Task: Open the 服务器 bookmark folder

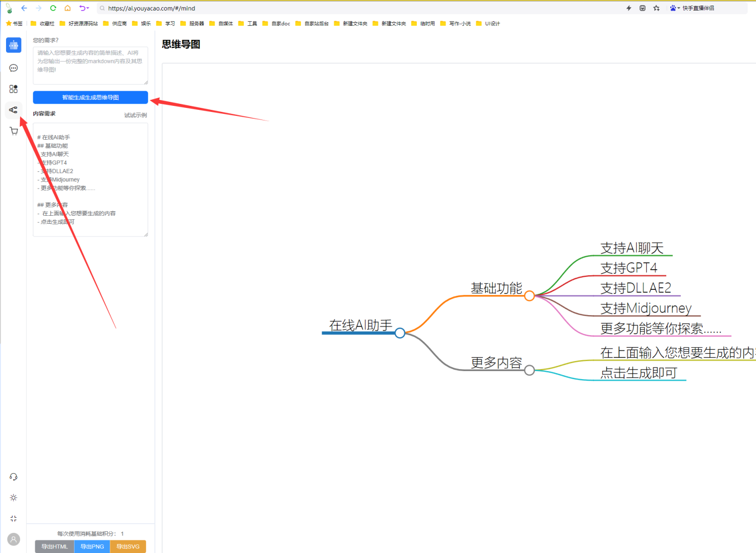Action: pos(193,23)
